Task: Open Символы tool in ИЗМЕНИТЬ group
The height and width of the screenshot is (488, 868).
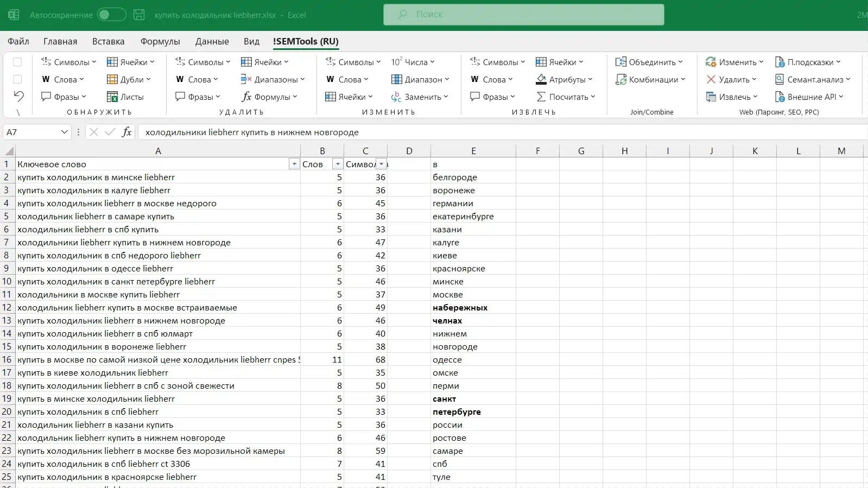Action: coord(353,62)
